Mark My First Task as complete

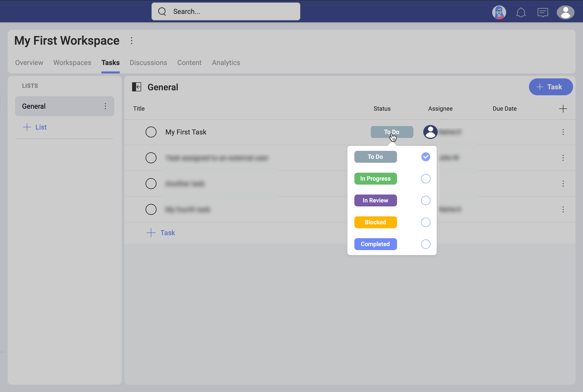pyautogui.click(x=151, y=132)
